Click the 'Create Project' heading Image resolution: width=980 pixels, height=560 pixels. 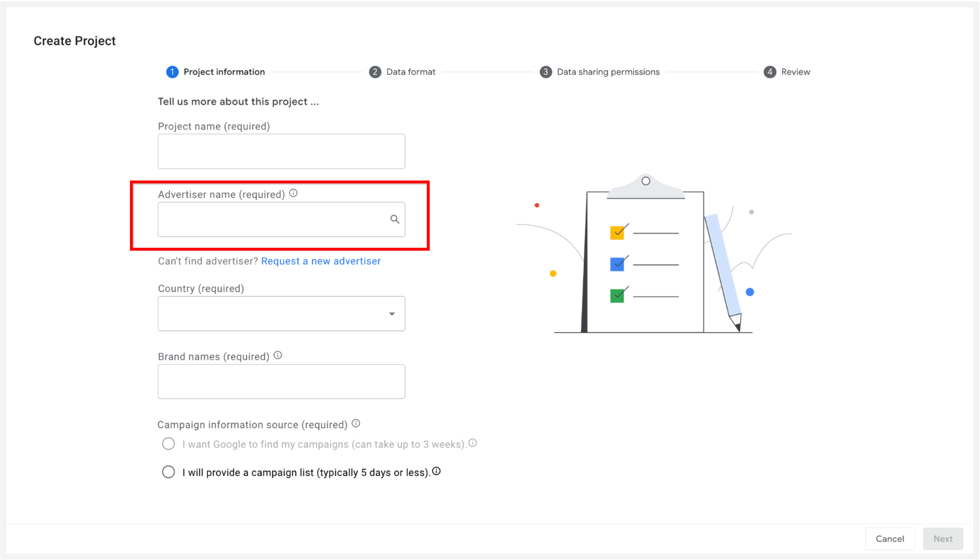click(75, 41)
